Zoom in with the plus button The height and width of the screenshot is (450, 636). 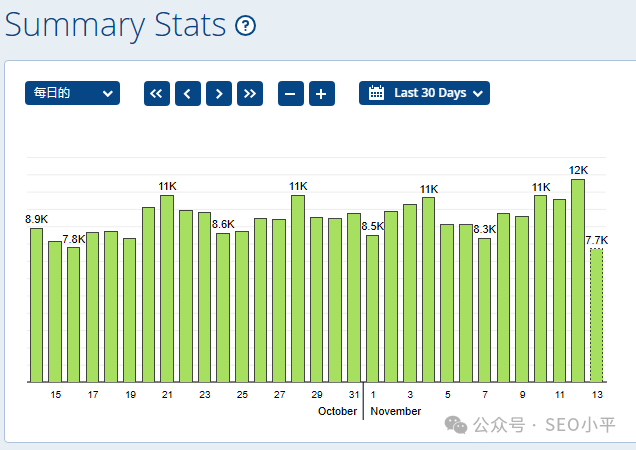tap(322, 94)
